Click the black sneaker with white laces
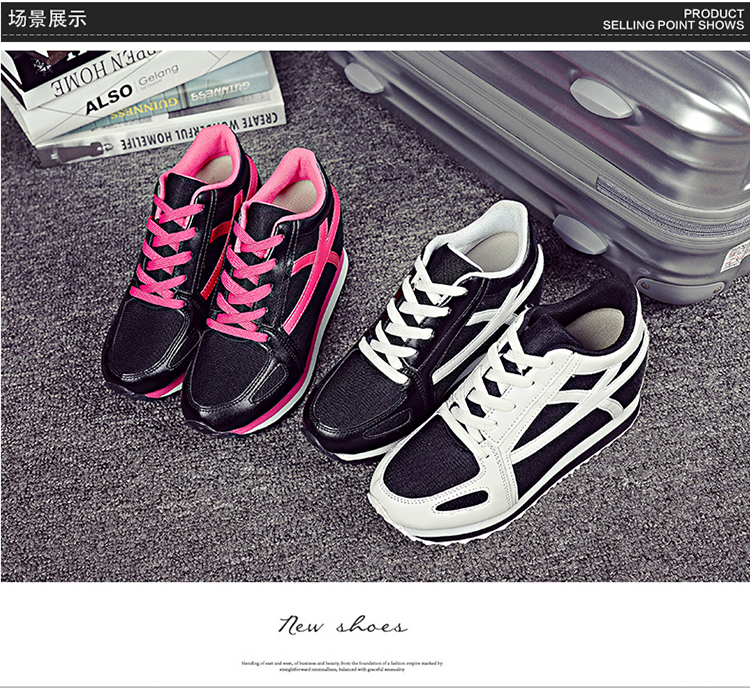 [x=423, y=330]
